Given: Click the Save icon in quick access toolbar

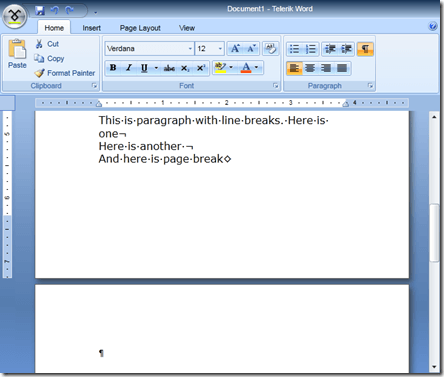Looking at the screenshot, I should [x=40, y=11].
